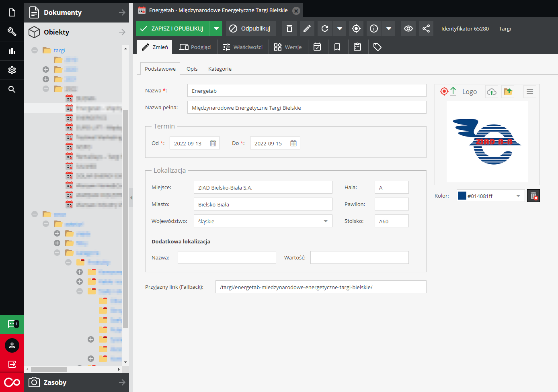Select the Podstawowe tab

click(x=160, y=69)
